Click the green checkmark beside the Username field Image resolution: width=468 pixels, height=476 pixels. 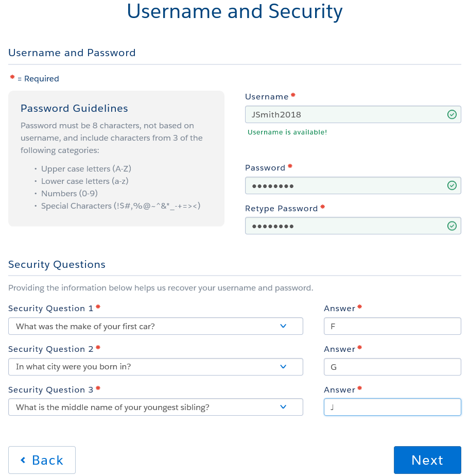point(452,114)
